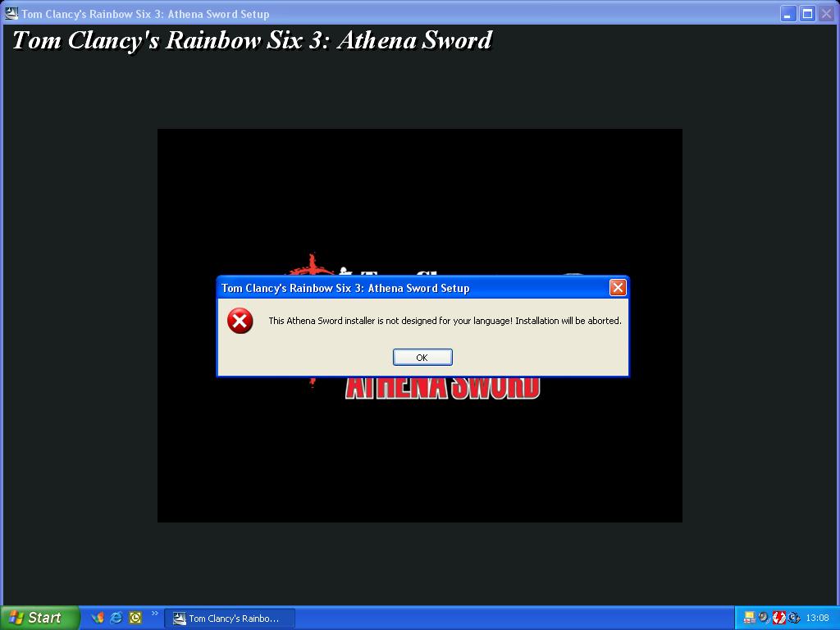Click the system clock showing 13:08
Viewport: 840px width, 630px height.
pos(818,618)
